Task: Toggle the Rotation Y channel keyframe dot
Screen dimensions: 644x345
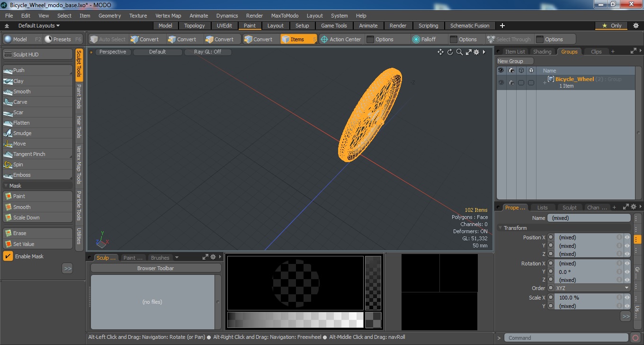Action: (x=551, y=272)
